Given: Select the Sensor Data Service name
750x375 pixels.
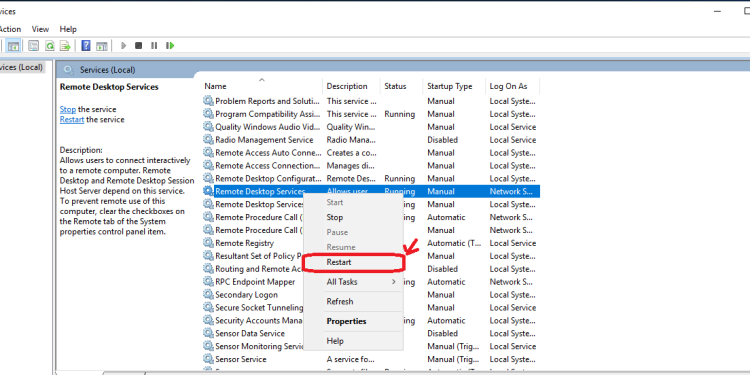Looking at the screenshot, I should coord(250,333).
